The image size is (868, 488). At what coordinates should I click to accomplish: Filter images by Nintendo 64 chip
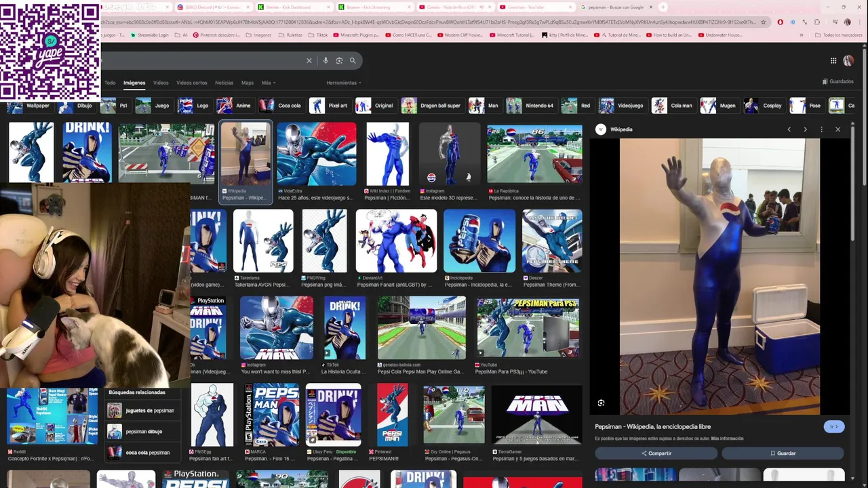531,106
